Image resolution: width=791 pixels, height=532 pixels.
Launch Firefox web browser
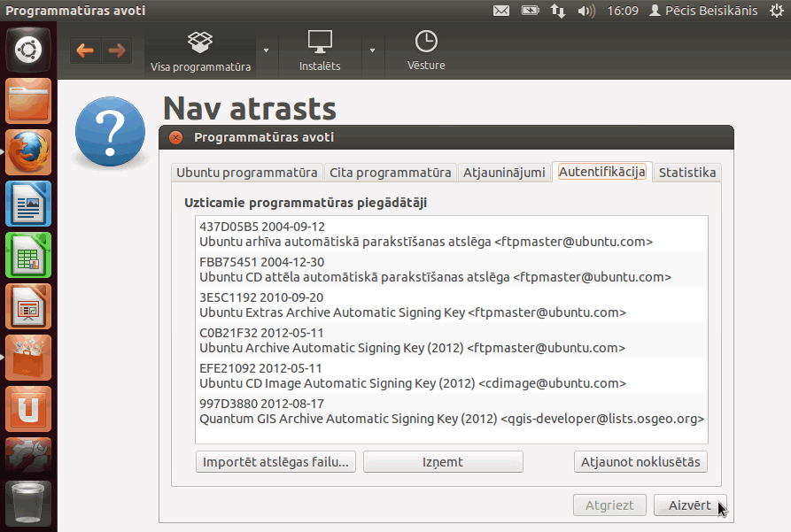tap(28, 152)
